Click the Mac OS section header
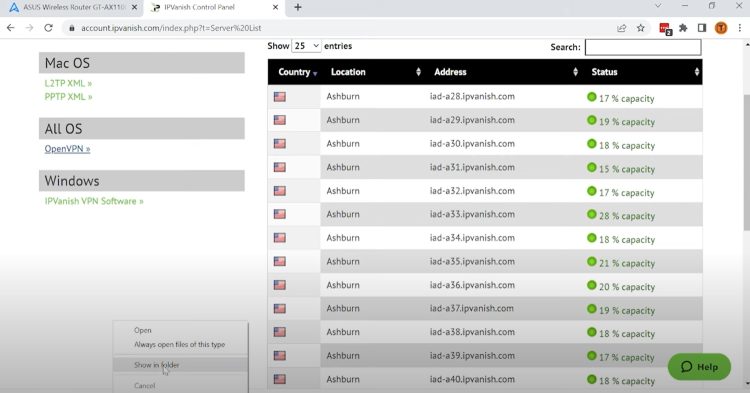750x393 pixels. click(x=142, y=63)
